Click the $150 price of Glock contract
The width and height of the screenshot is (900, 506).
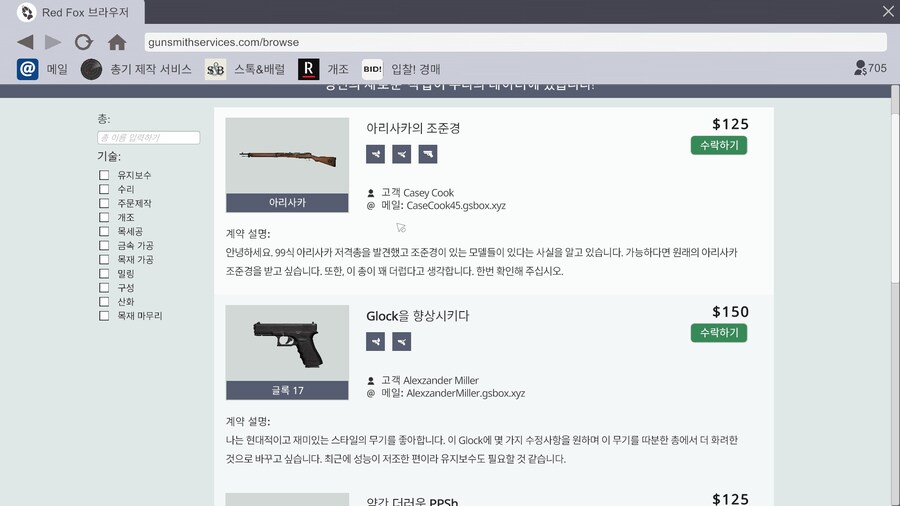[x=730, y=312]
